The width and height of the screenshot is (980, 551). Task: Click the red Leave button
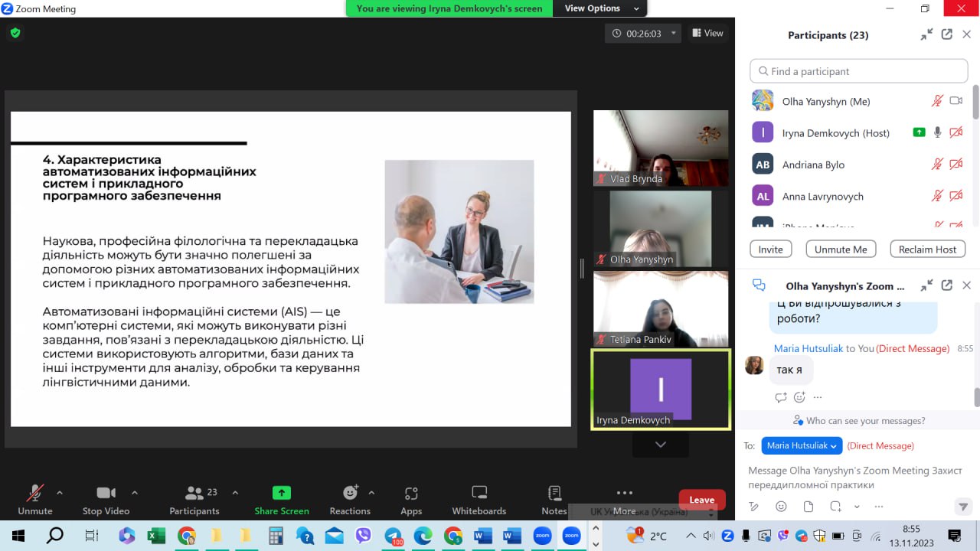701,500
